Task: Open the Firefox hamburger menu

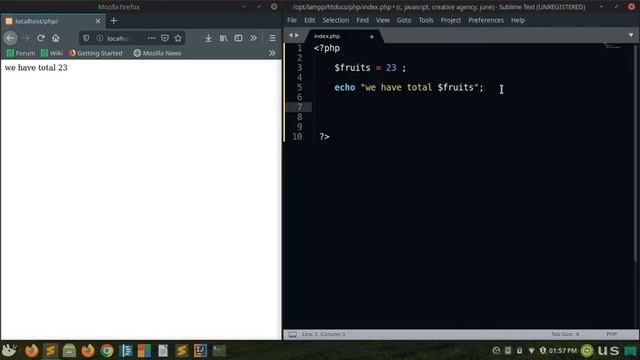Action: click(x=272, y=38)
